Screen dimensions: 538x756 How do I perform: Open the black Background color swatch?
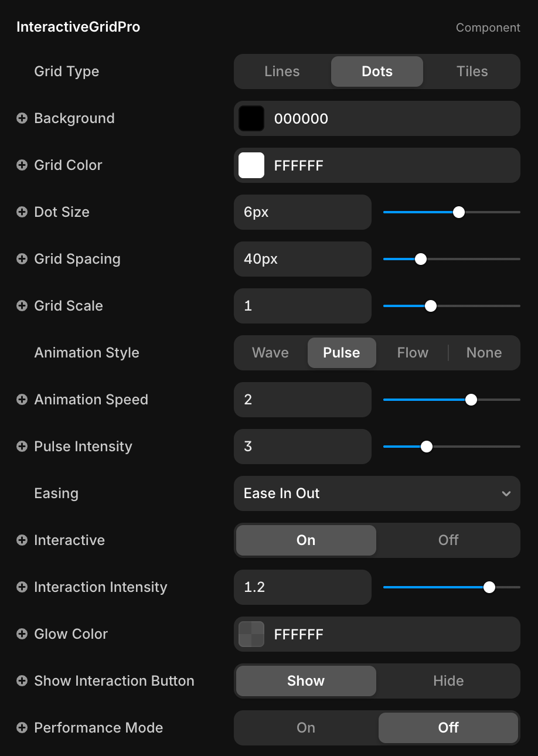(x=251, y=118)
